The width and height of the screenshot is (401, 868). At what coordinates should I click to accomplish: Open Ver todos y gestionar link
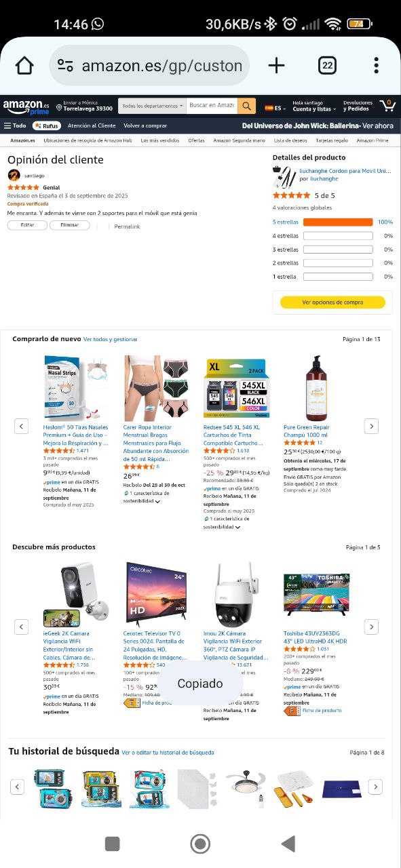110,339
